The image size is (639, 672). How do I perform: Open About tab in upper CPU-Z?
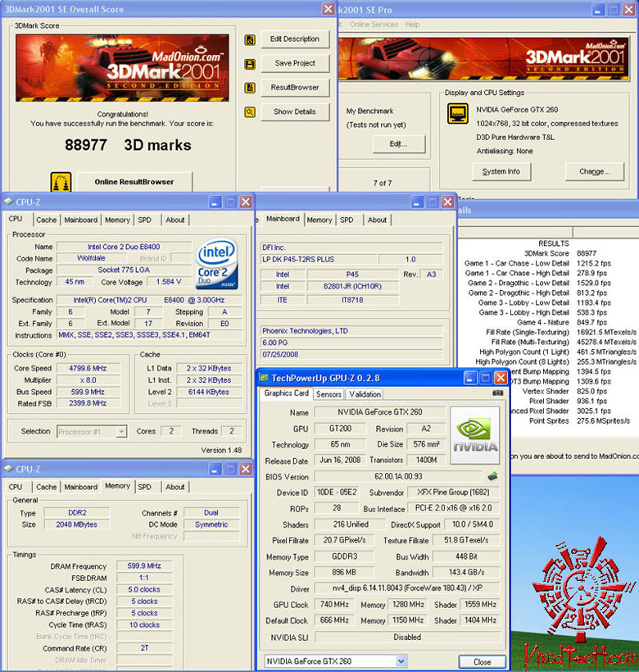pyautogui.click(x=175, y=220)
